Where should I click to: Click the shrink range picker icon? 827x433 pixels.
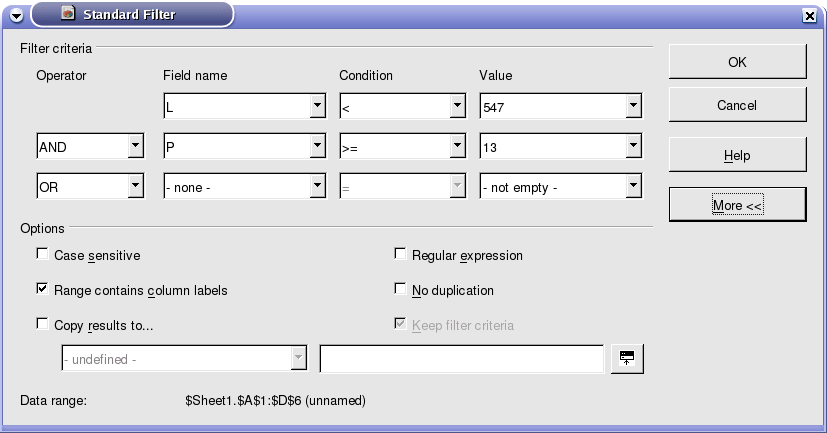tap(627, 359)
